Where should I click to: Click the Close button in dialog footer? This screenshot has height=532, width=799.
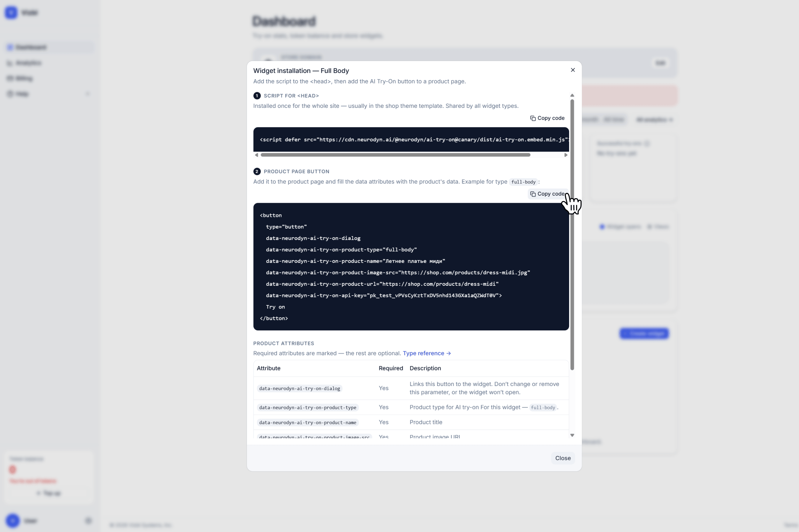(x=563, y=458)
